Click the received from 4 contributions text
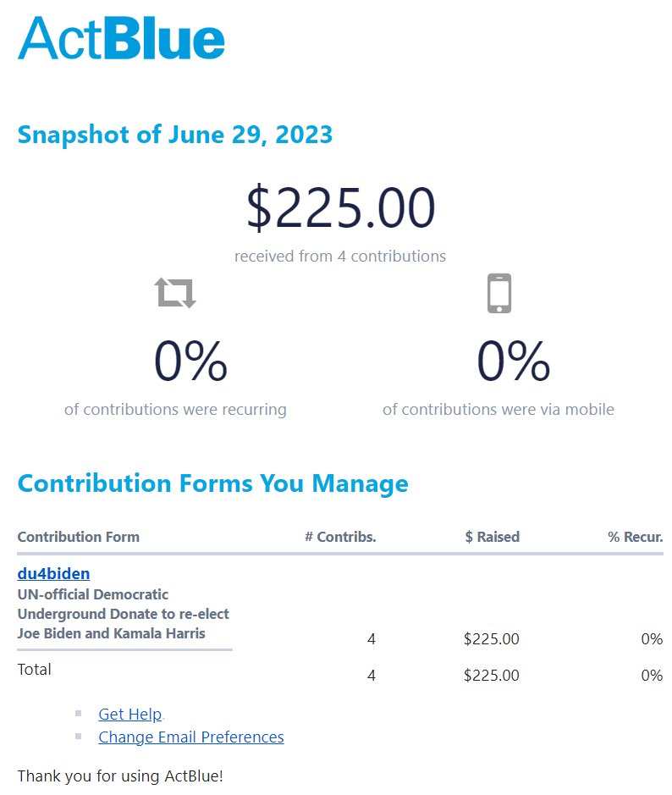 (340, 256)
